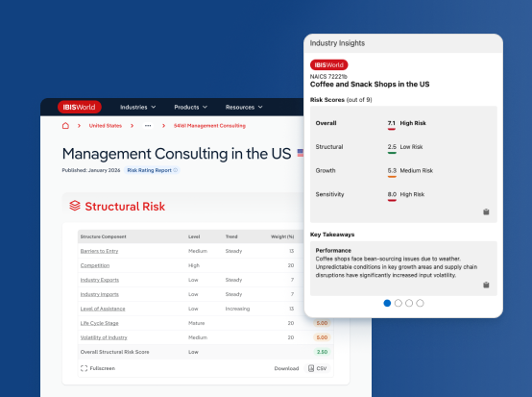The image size is (532, 397).
Task: Go to home via breadcrumb house icon
Action: (65, 126)
